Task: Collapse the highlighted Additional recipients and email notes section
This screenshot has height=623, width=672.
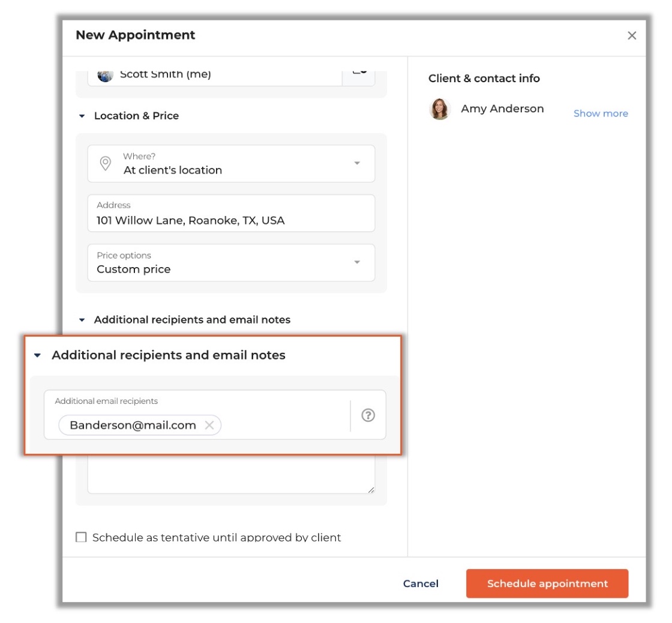Action: [37, 355]
